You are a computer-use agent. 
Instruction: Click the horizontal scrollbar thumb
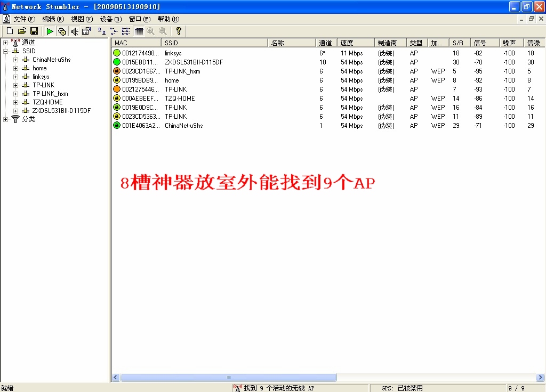pyautogui.click(x=228, y=378)
